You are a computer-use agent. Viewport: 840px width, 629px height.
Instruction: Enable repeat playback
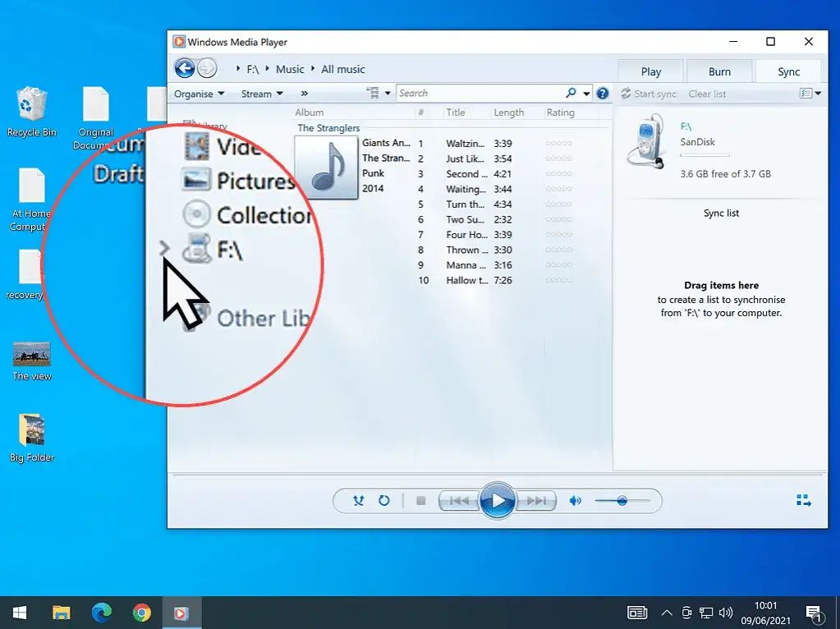click(384, 500)
